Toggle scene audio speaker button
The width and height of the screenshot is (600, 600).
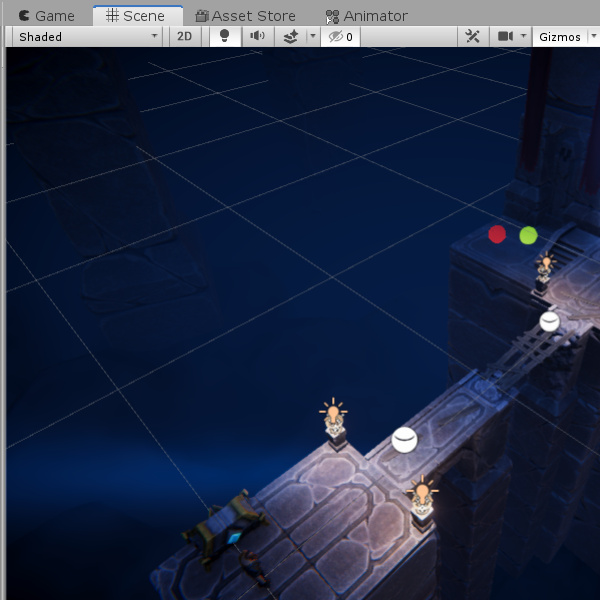pos(258,37)
